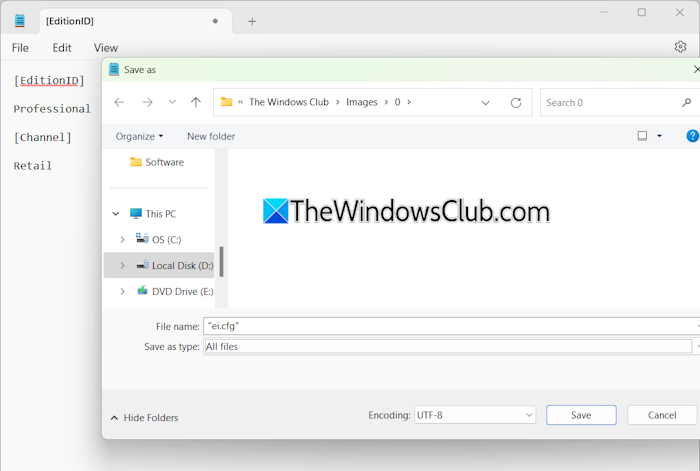Go up one folder level
The image size is (700, 471).
click(196, 102)
